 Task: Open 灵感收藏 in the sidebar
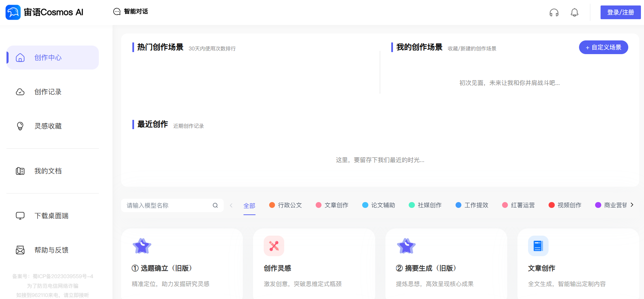pyautogui.click(x=53, y=126)
